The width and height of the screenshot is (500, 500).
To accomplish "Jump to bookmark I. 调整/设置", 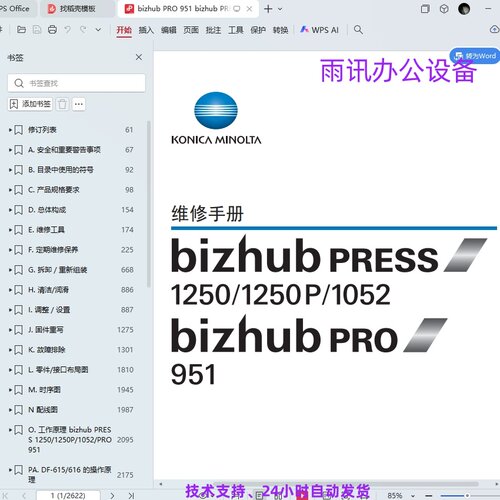I will tap(49, 310).
